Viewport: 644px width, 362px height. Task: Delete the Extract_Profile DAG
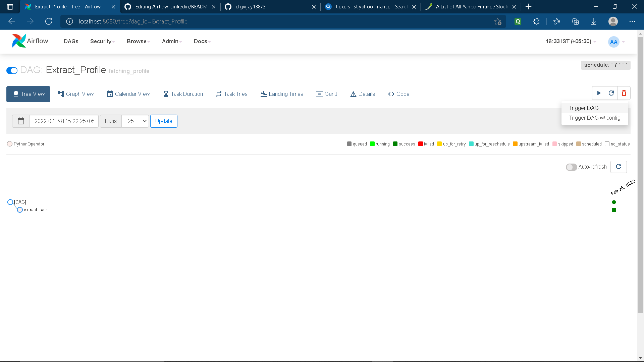624,93
